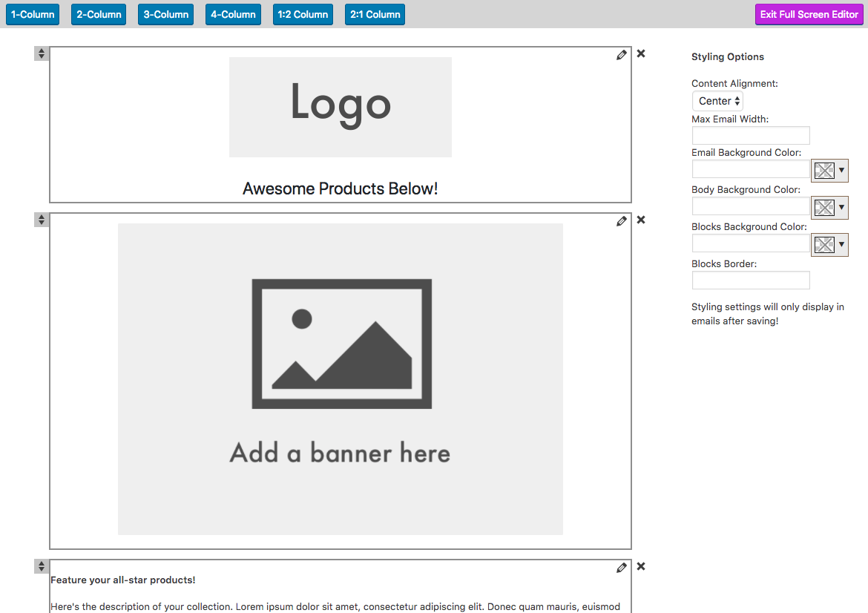Insert a 4-Column block

click(233, 14)
